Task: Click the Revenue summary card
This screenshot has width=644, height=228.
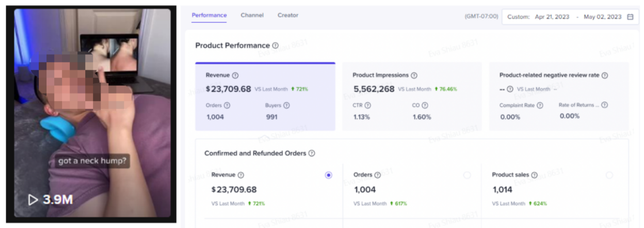Action: [x=265, y=97]
